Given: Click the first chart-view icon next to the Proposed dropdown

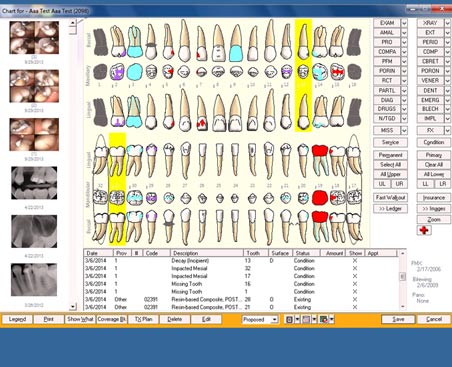Looking at the screenshot, I should pos(289,319).
